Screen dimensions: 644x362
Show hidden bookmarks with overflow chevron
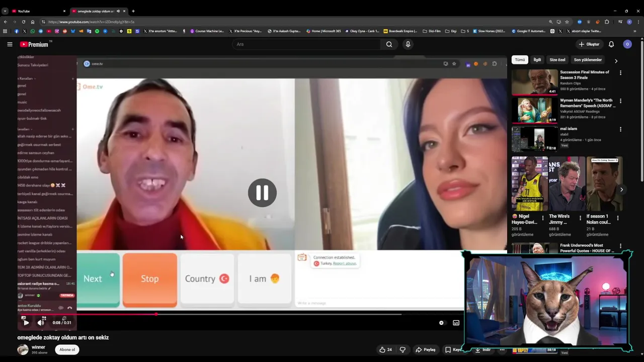(635, 31)
